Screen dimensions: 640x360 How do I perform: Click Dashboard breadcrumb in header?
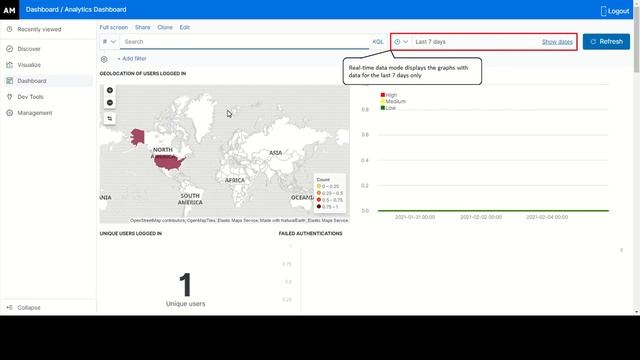[42, 9]
